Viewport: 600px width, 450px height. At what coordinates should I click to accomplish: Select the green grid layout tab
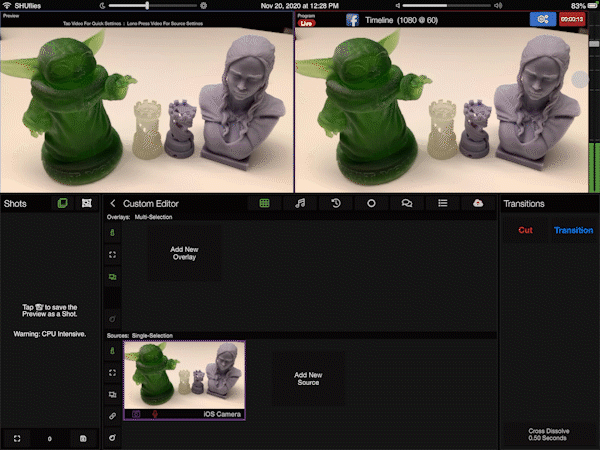tap(264, 203)
